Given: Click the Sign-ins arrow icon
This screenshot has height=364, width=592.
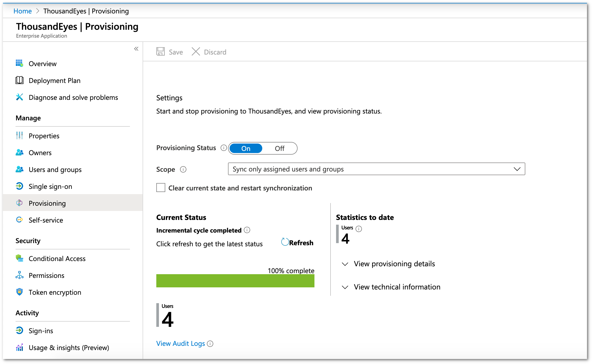Looking at the screenshot, I should [x=20, y=330].
